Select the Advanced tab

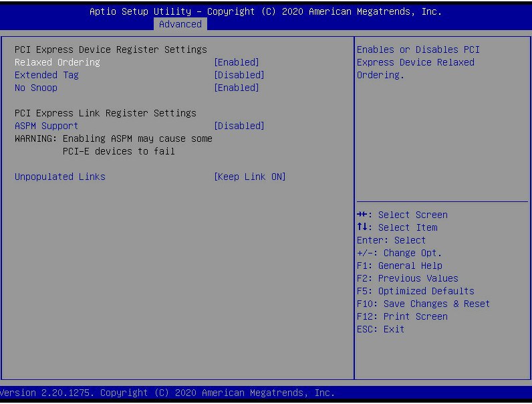click(x=180, y=24)
